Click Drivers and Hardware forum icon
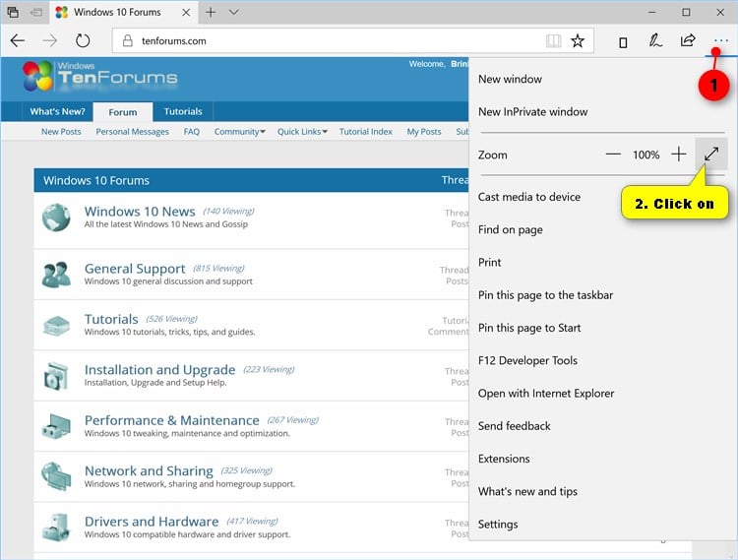Image resolution: width=738 pixels, height=560 pixels. (x=56, y=528)
